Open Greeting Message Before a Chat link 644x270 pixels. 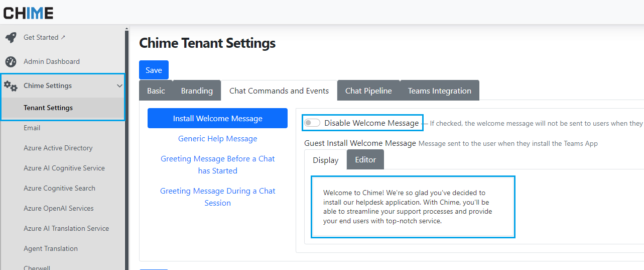[x=217, y=165]
